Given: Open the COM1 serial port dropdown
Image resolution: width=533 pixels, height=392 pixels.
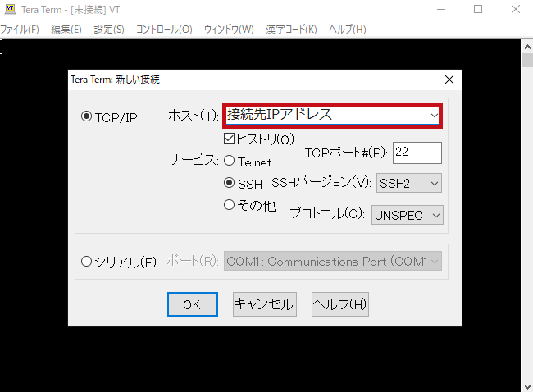Looking at the screenshot, I should pos(332,261).
